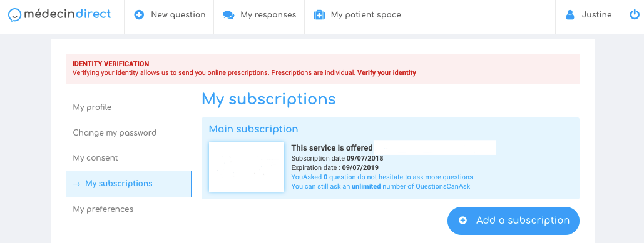Image resolution: width=644 pixels, height=243 pixels.
Task: Open the New question menu item
Action: pos(169,15)
